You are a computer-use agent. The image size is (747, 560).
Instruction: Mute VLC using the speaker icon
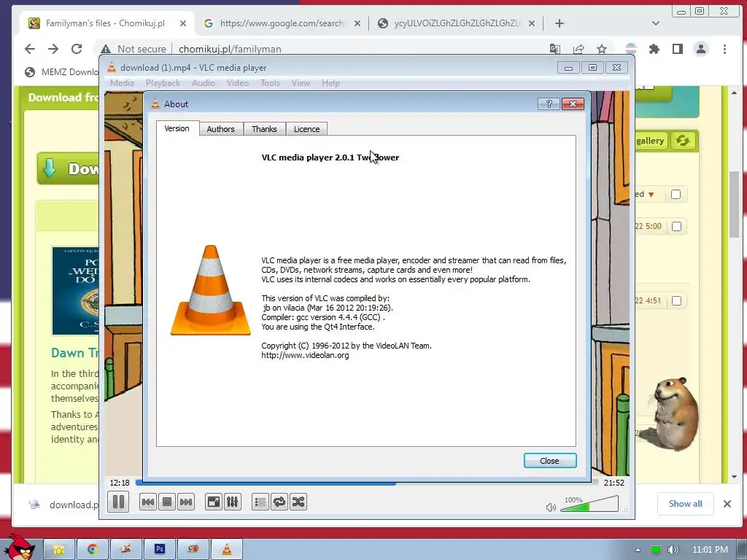pos(551,507)
